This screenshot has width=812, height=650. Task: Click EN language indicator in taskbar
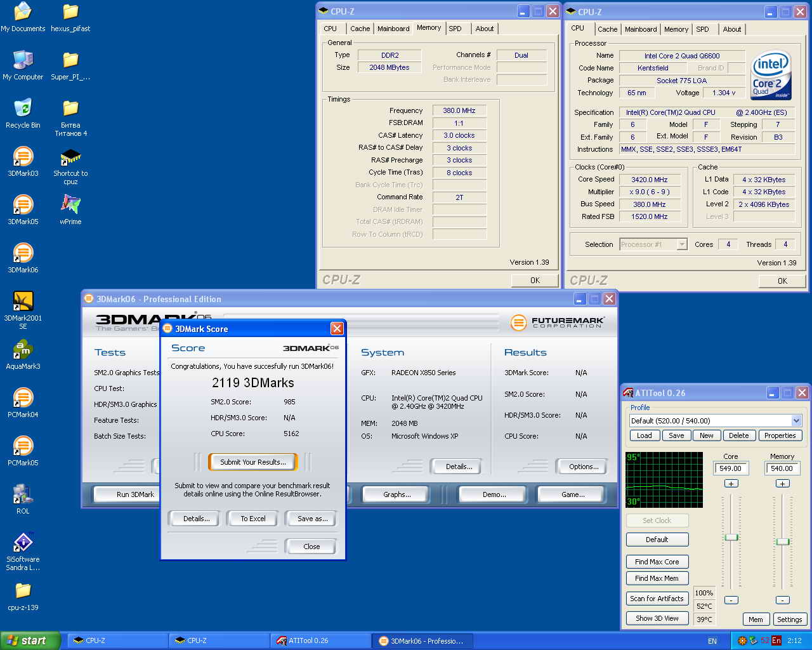point(712,641)
